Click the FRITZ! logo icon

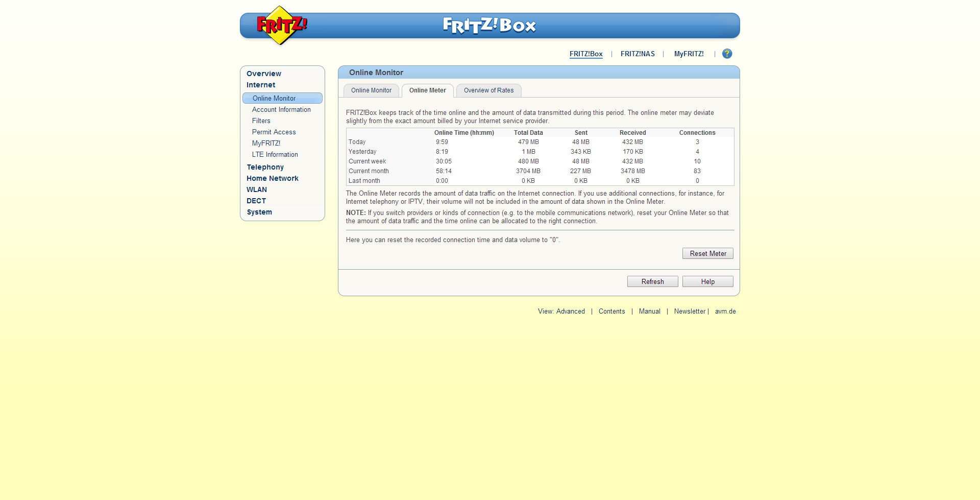pos(282,26)
